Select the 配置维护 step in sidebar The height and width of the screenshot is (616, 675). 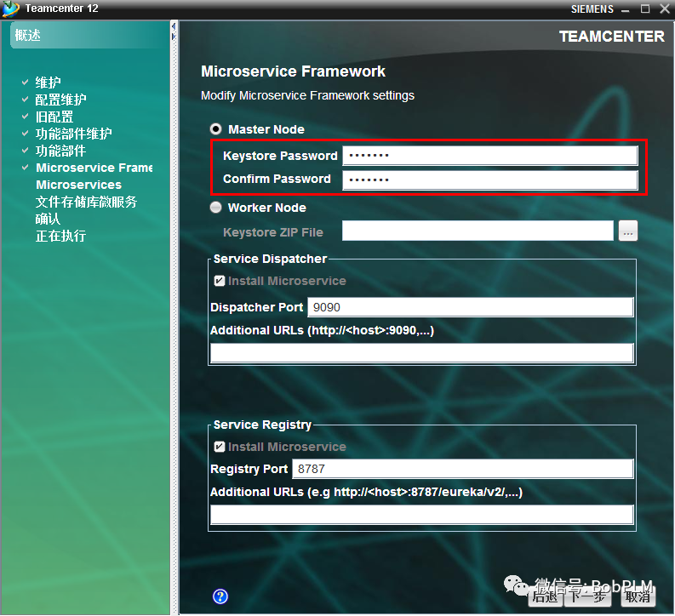[60, 100]
